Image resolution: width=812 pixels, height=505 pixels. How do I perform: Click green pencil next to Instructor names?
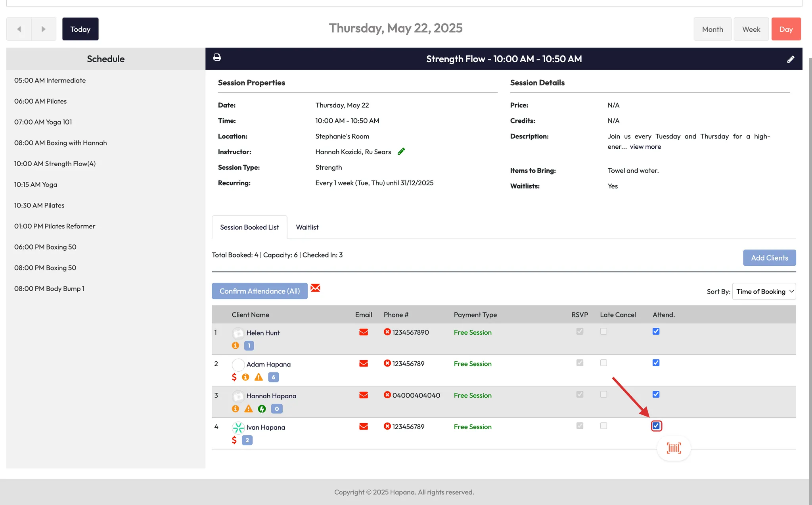(x=401, y=152)
